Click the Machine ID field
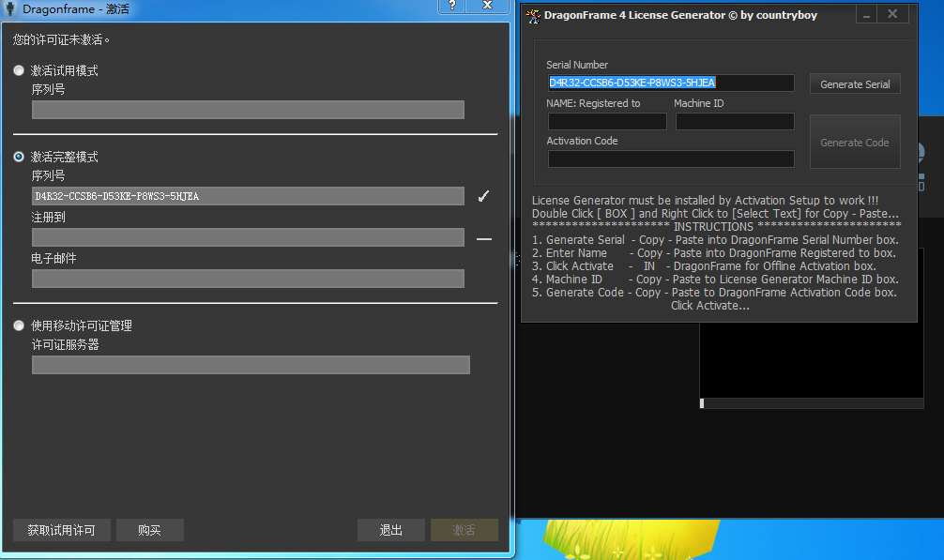 pos(735,122)
